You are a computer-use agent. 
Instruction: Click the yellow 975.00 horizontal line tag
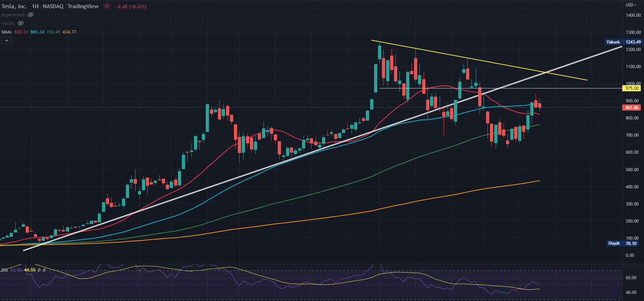click(x=632, y=88)
